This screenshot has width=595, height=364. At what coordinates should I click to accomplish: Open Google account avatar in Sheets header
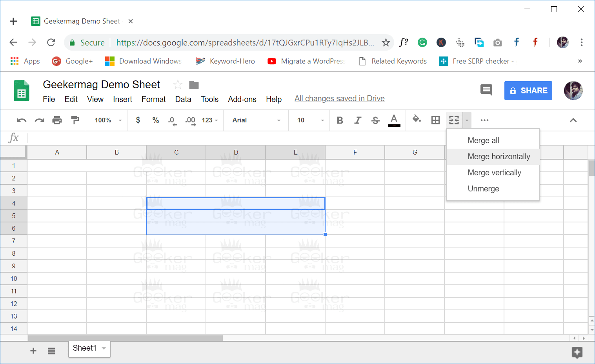click(573, 91)
